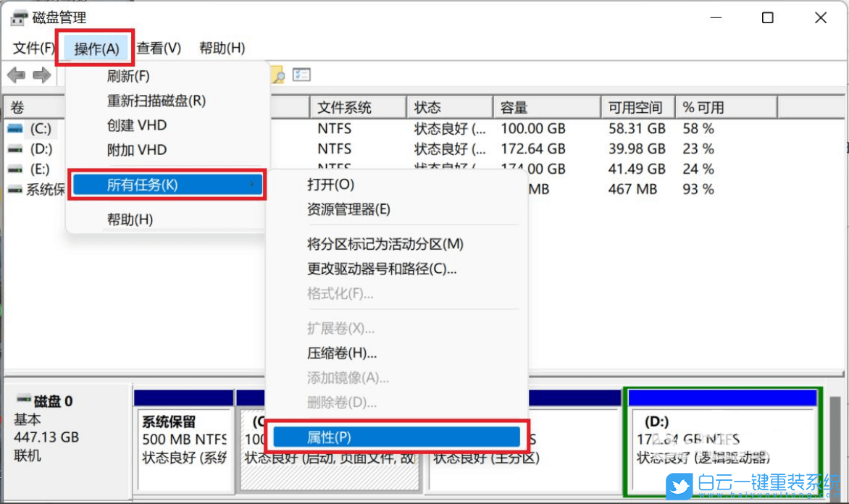Select the (D:) drive icon in volume list

point(16,148)
